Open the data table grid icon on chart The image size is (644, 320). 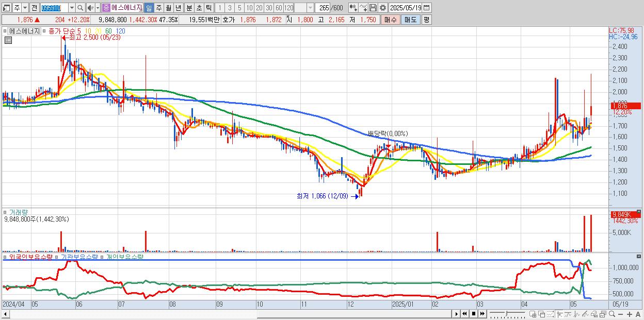click(x=8, y=40)
